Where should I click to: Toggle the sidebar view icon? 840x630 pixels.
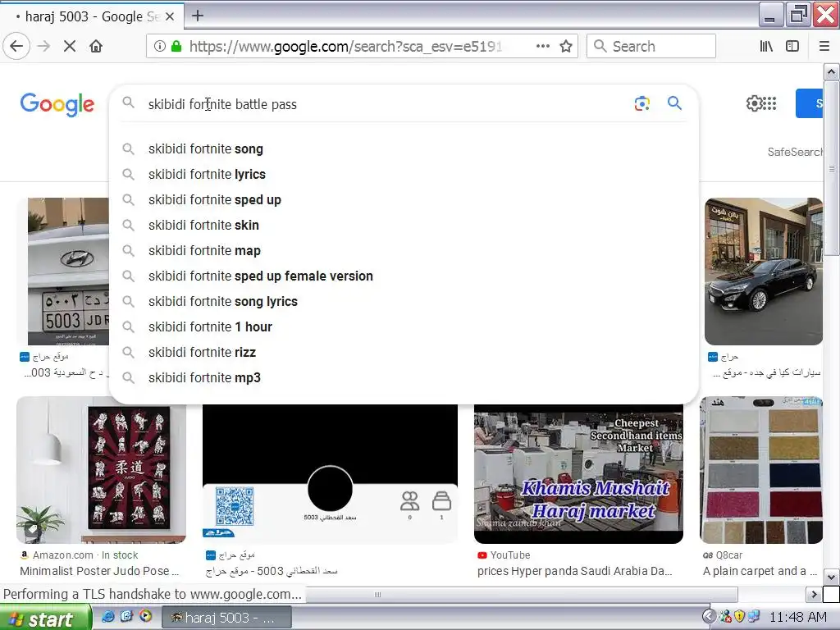tap(792, 46)
